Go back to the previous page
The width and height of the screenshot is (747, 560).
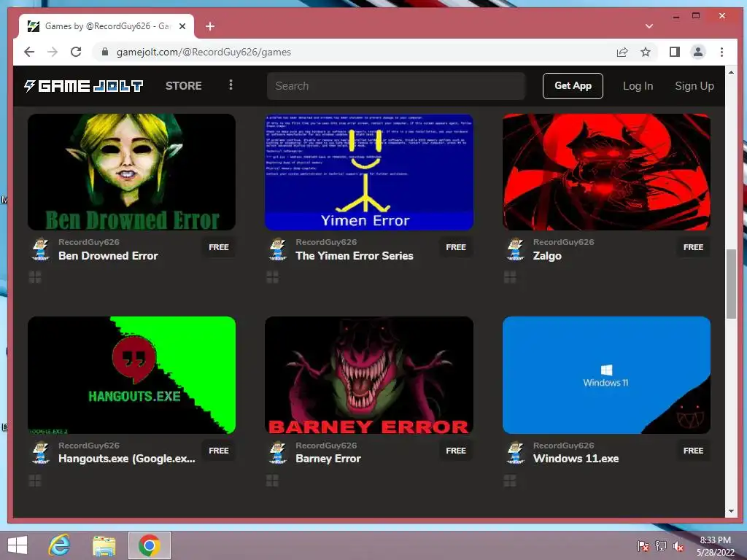29,52
